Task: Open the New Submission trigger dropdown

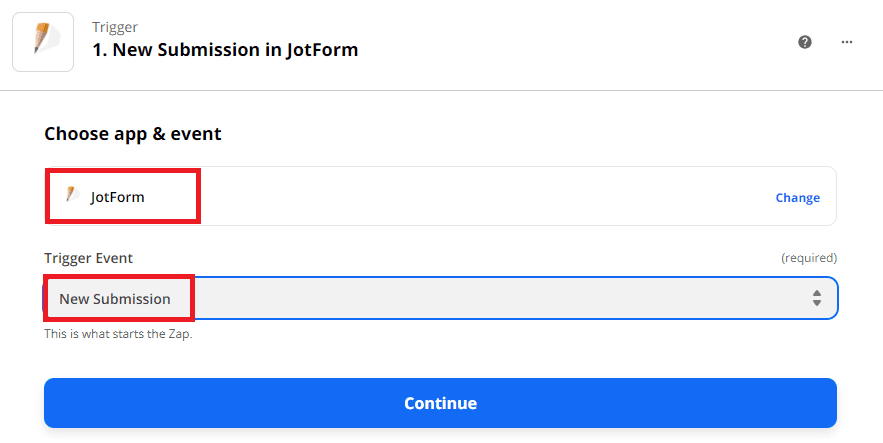Action: (440, 298)
